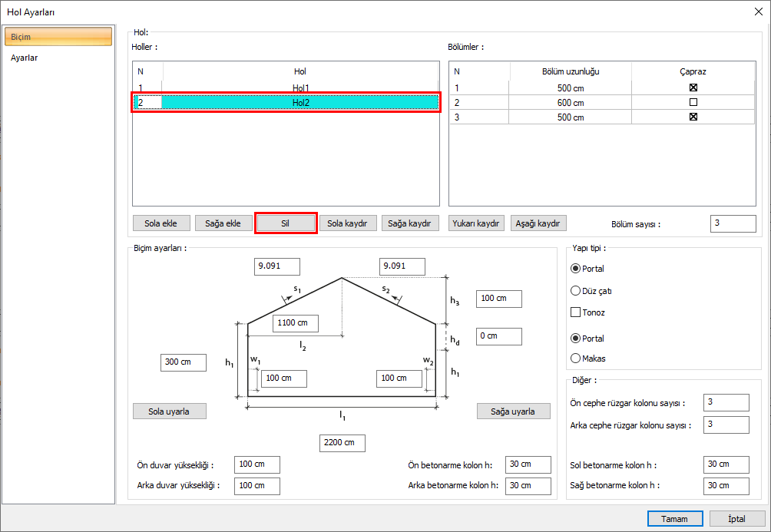
Task: Edit the Ön duvar yüksekliği field
Action: pos(256,464)
